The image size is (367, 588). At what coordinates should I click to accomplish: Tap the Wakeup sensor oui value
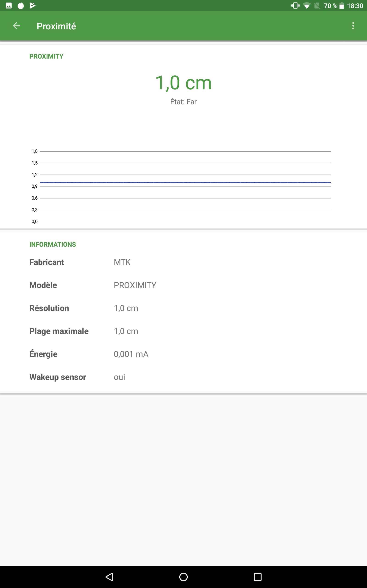pos(120,377)
